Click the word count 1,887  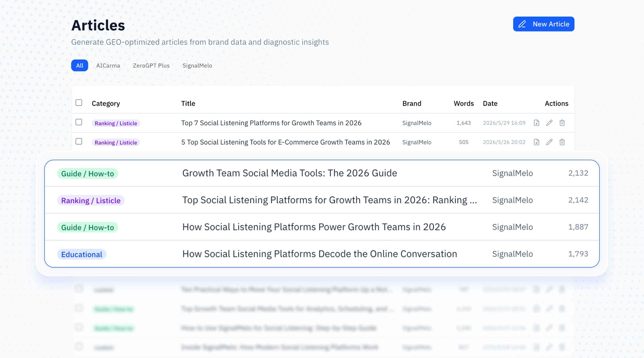point(578,227)
